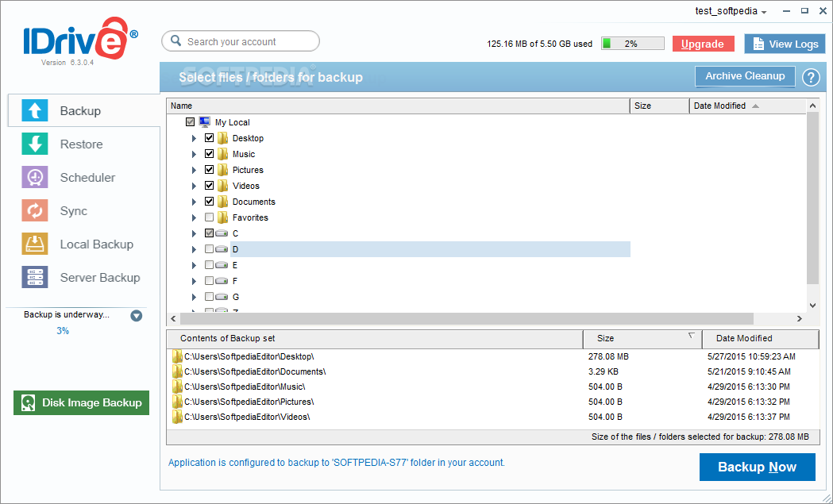Sort backup set by Size column
Viewport: 833px width, 504px height.
coord(642,338)
